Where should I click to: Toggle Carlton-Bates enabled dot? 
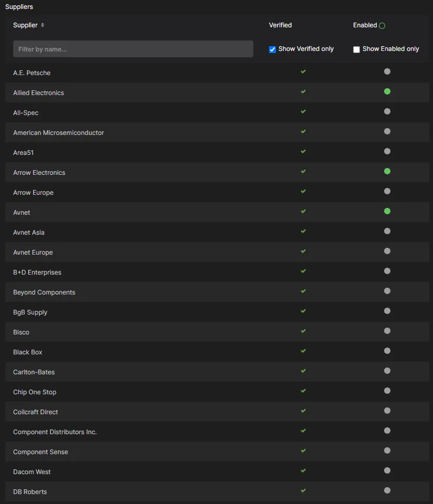pos(387,370)
